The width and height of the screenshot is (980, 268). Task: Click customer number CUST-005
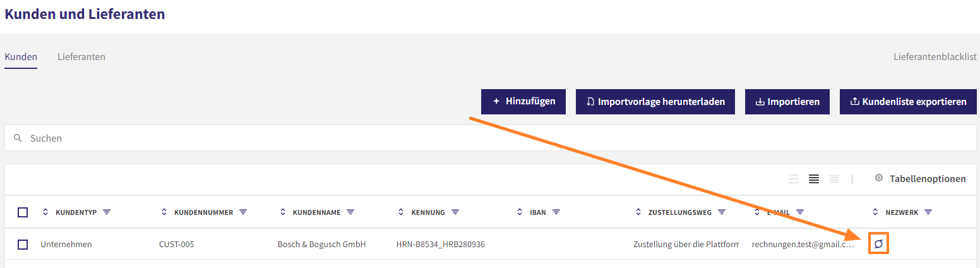click(x=177, y=244)
